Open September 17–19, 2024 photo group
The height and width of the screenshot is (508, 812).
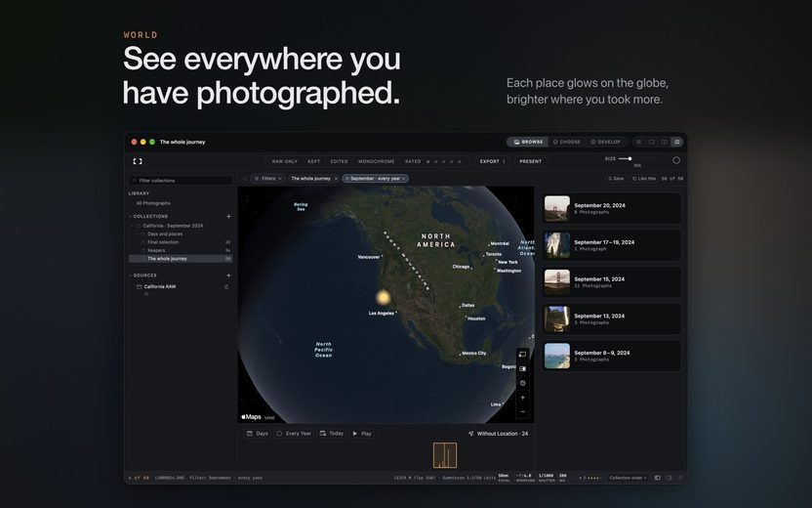612,245
